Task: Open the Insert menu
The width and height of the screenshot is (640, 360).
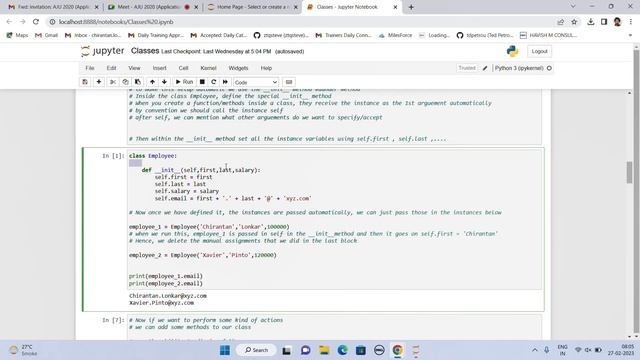Action: [x=160, y=68]
